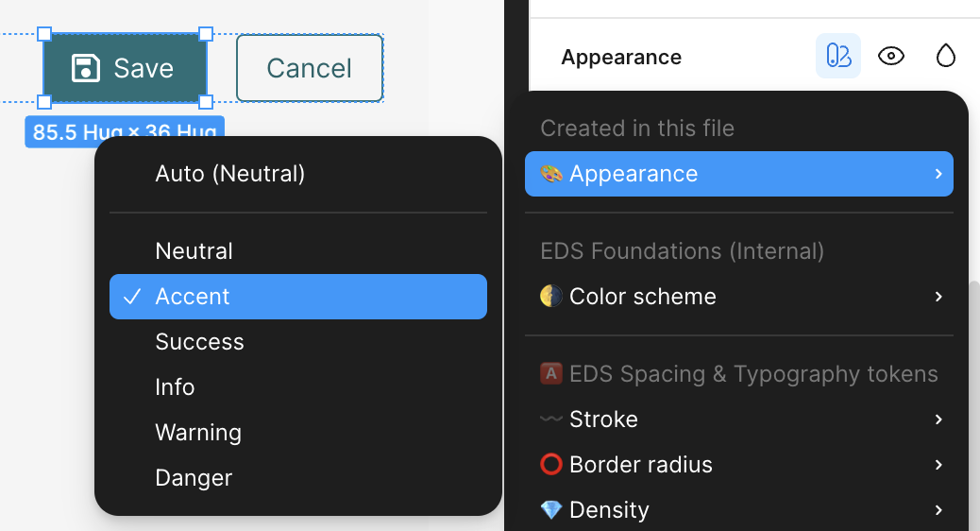Click the variable modes icon beside Appearance

(837, 57)
